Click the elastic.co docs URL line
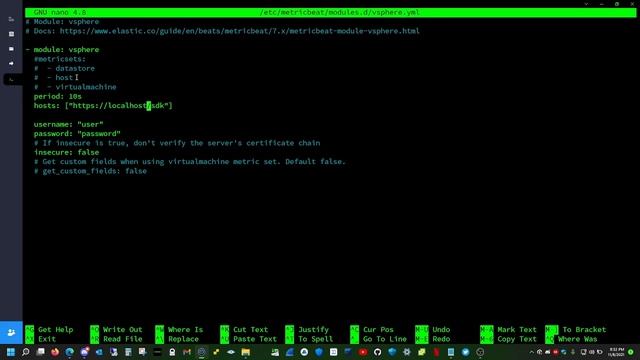The width and height of the screenshot is (640, 360). (222, 31)
